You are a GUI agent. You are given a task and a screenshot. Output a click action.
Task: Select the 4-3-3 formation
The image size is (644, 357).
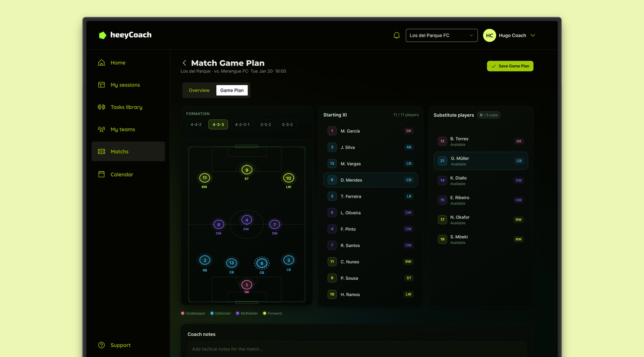point(218,124)
